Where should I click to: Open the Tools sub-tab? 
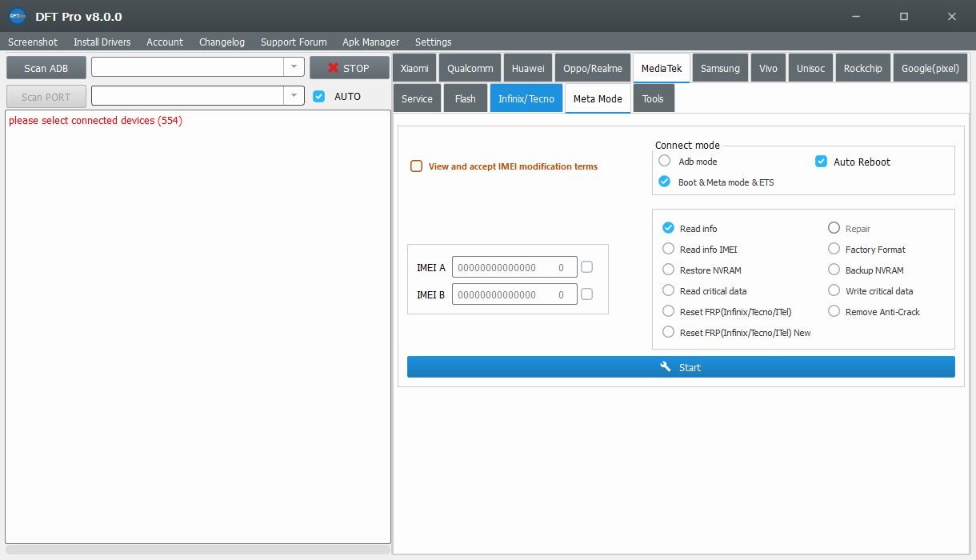[x=653, y=98]
